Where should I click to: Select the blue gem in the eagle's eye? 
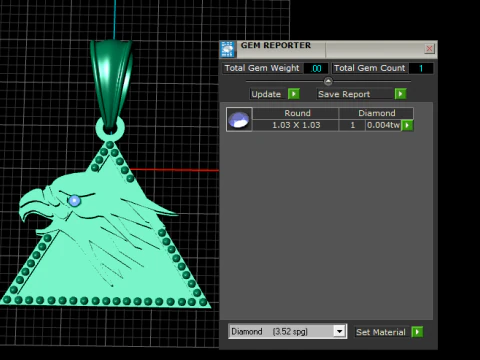(74, 201)
